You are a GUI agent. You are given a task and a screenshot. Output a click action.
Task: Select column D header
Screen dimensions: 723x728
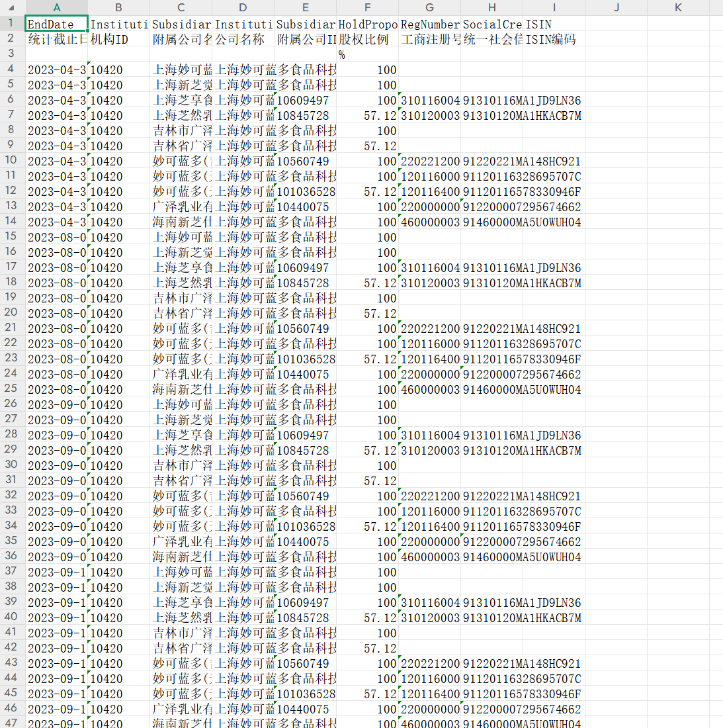coord(243,7)
